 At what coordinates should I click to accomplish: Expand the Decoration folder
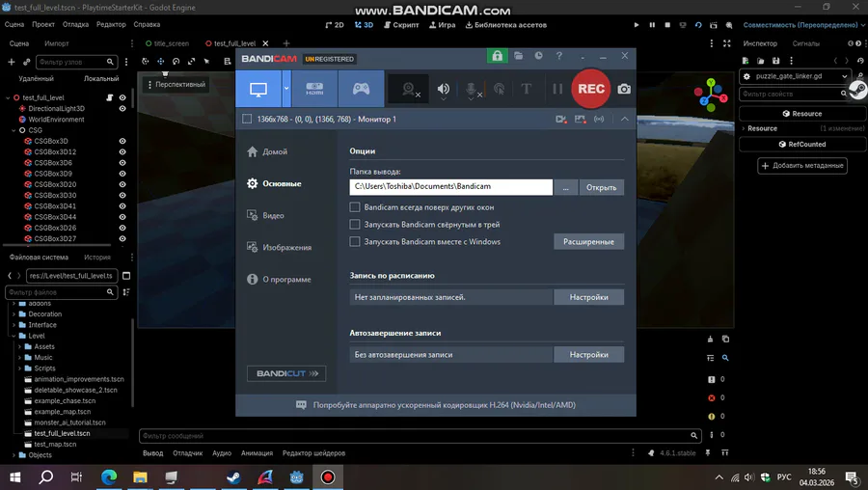pos(14,313)
